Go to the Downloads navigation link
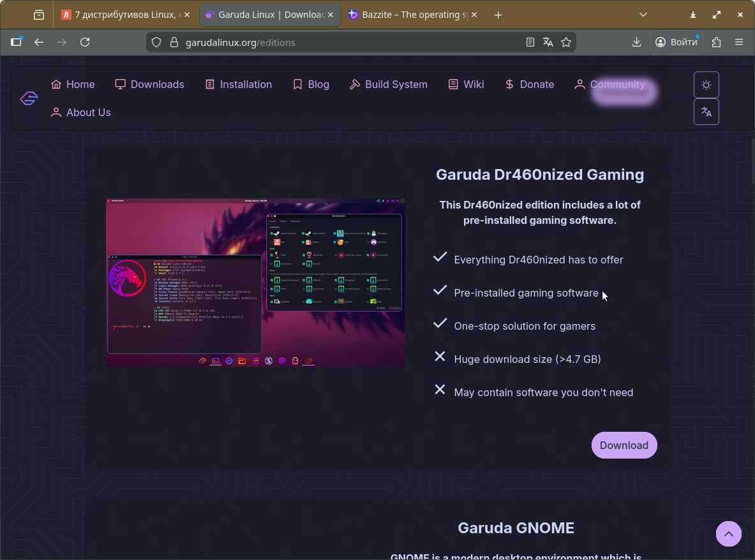The image size is (755, 560). (x=149, y=84)
